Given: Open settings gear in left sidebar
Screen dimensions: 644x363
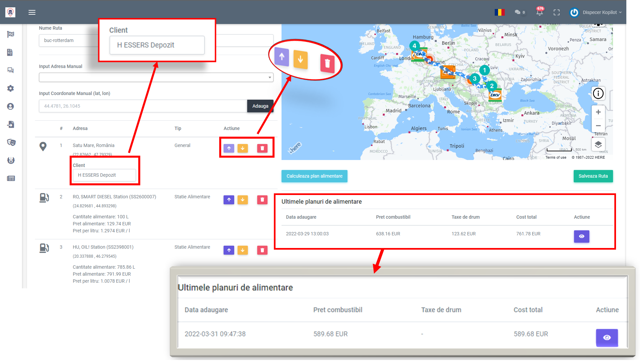Looking at the screenshot, I should click(11, 88).
